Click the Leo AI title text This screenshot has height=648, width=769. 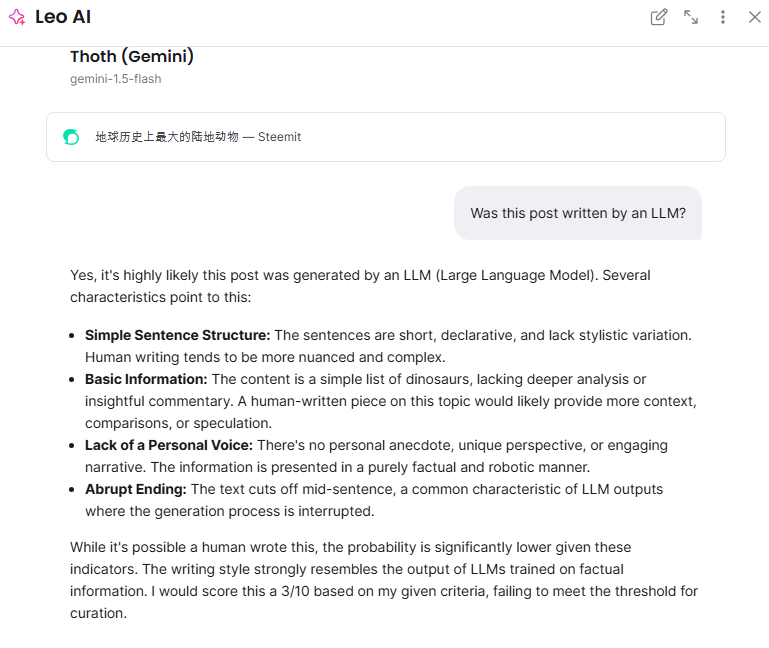(x=63, y=17)
